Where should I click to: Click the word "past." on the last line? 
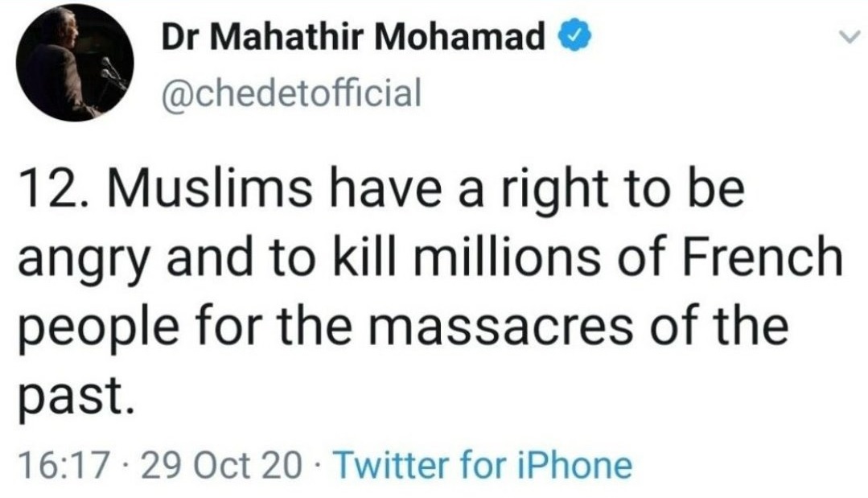click(x=73, y=398)
